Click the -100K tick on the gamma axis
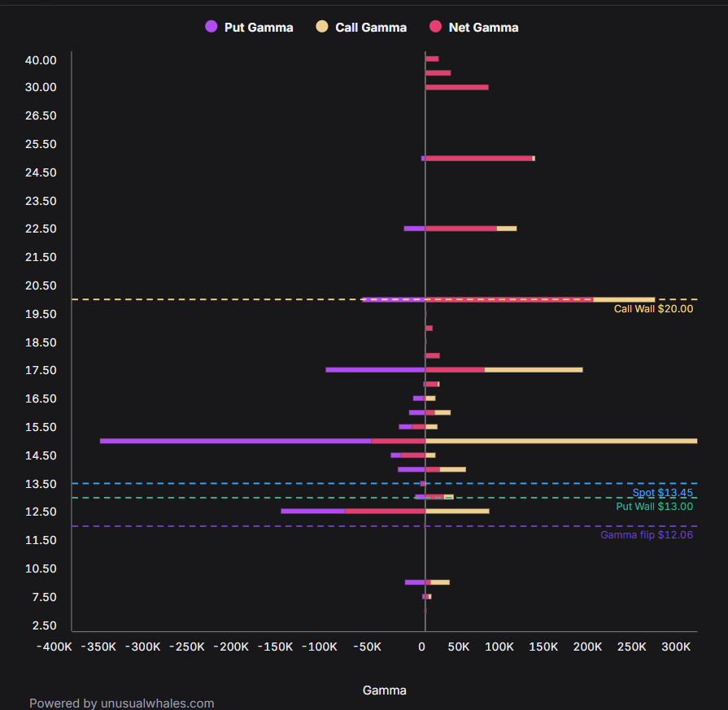Image resolution: width=728 pixels, height=710 pixels. tap(320, 647)
